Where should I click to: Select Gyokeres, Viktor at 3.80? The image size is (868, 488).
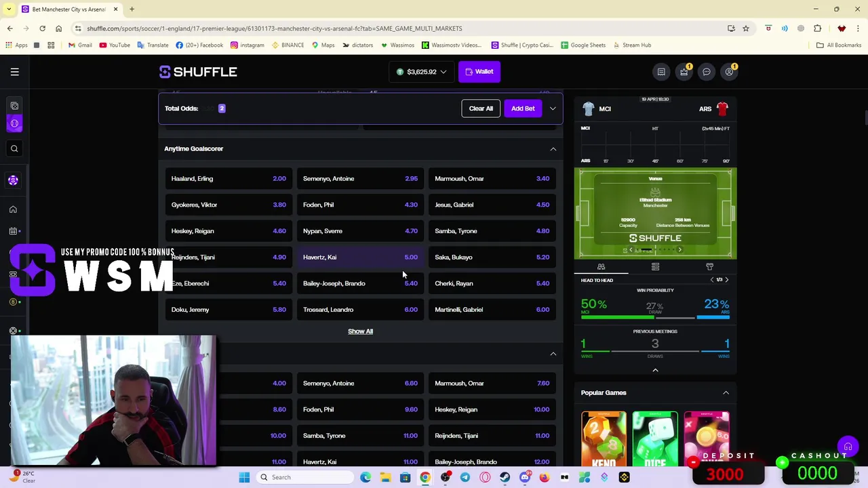click(x=229, y=205)
